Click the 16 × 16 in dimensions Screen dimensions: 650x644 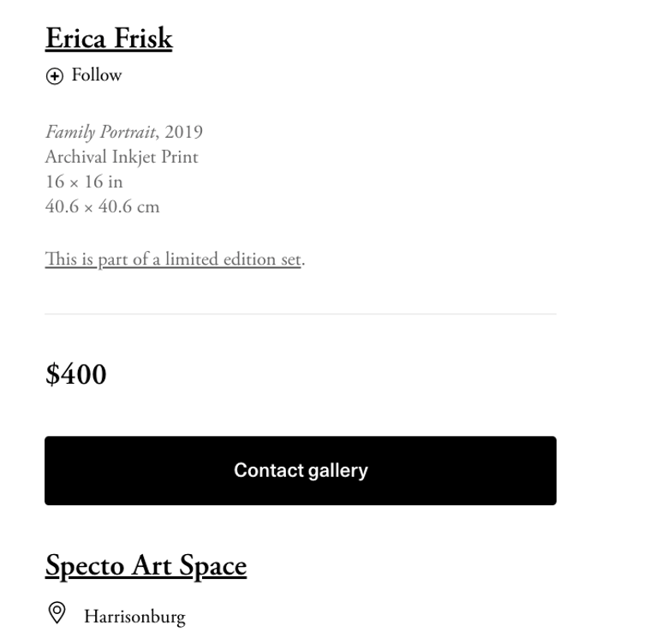point(84,182)
